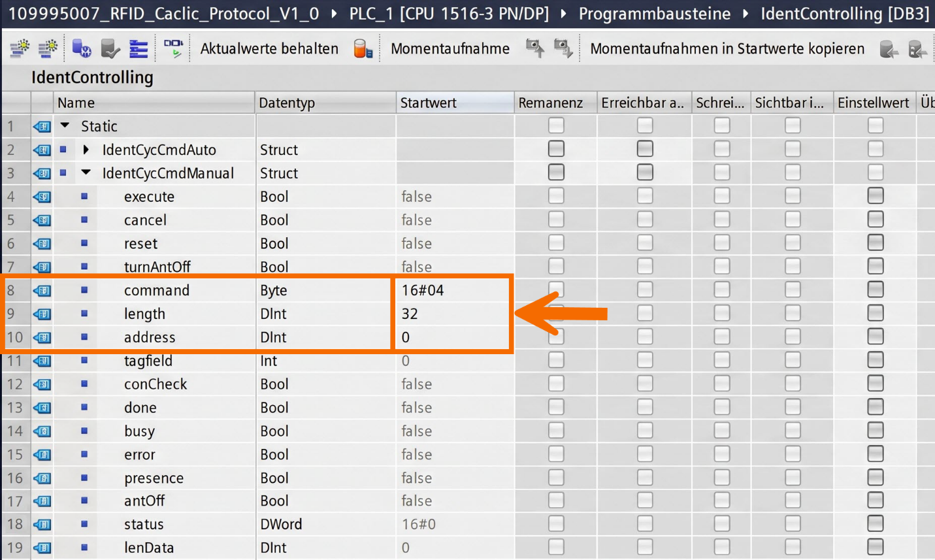935x560 pixels.
Task: Toggle Einstellwert checkbox in execute row
Action: pyautogui.click(x=876, y=195)
